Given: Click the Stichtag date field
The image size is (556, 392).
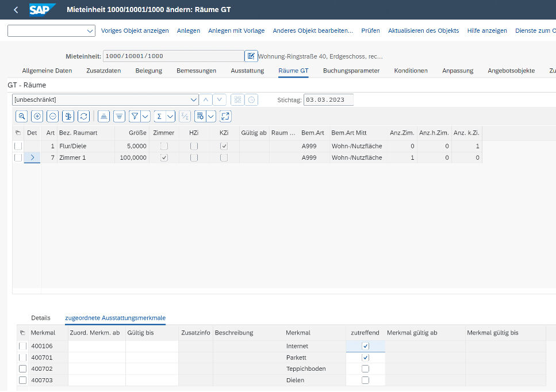Looking at the screenshot, I should 328,99.
